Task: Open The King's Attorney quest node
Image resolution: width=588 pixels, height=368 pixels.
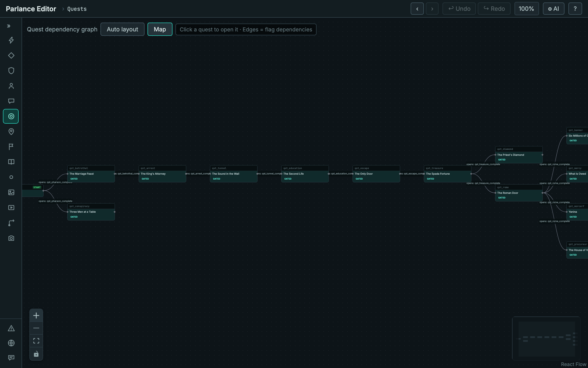Action: (162, 174)
